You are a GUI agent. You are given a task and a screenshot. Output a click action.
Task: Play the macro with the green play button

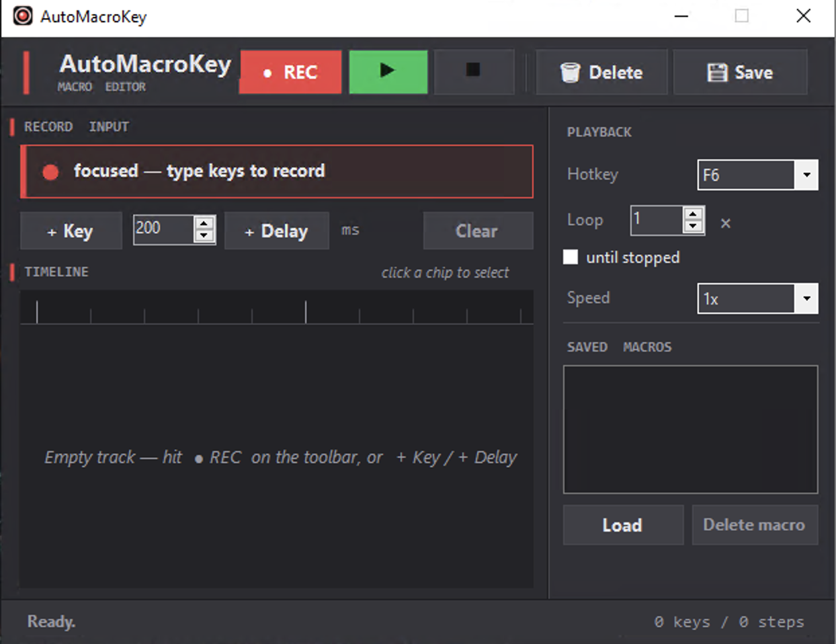coord(388,72)
